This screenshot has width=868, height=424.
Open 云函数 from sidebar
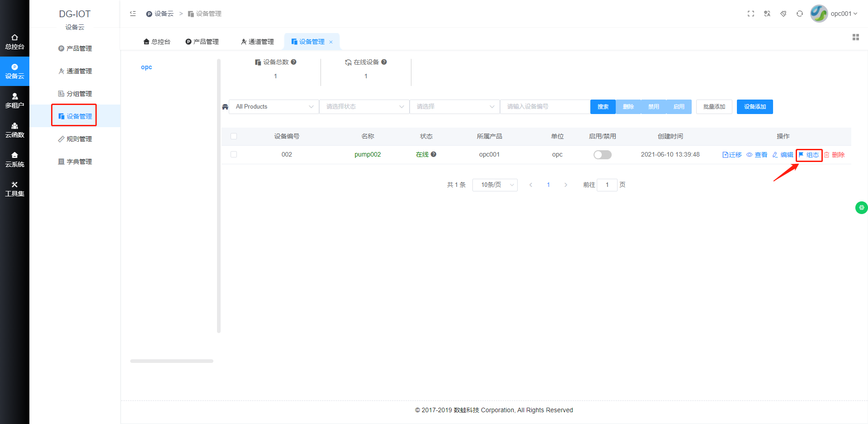tap(14, 130)
